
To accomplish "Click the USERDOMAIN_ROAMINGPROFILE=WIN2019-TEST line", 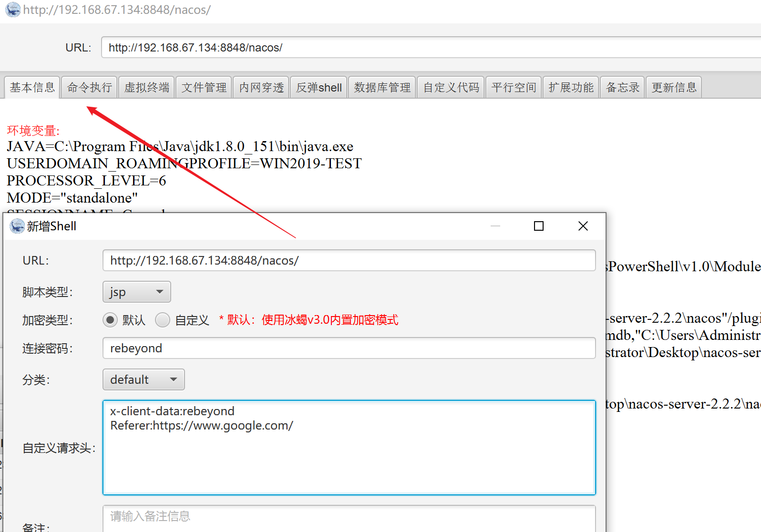I will [x=184, y=164].
